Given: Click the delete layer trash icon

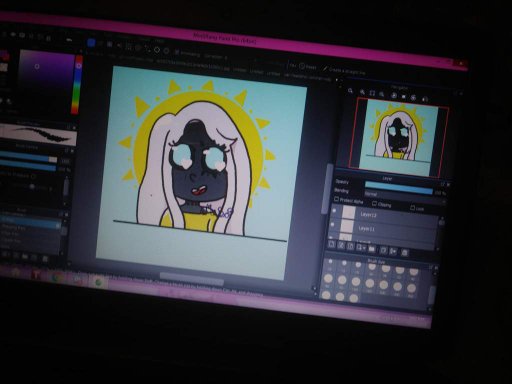Looking at the screenshot, I should click(x=404, y=252).
